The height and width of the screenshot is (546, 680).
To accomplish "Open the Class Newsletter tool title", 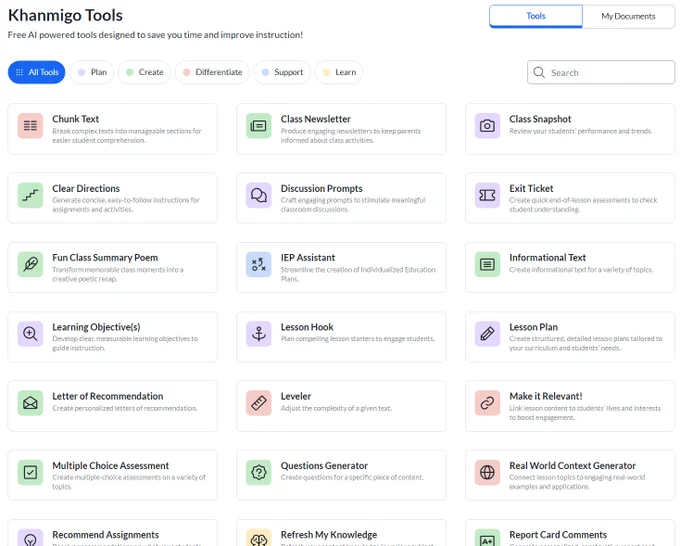I will (315, 119).
